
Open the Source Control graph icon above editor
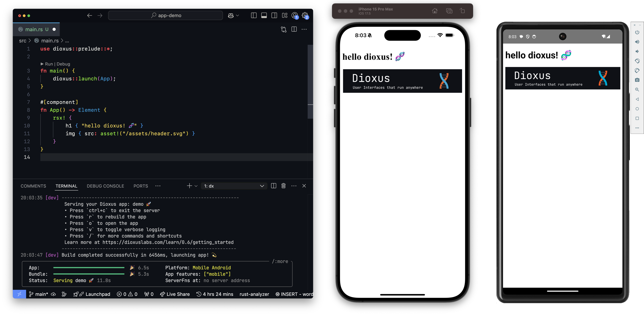tap(284, 29)
